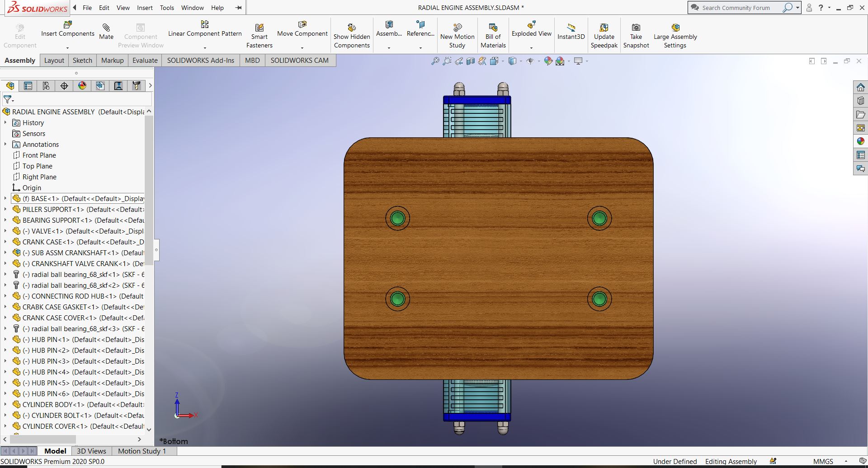Toggle Instant3D mode

point(571,28)
